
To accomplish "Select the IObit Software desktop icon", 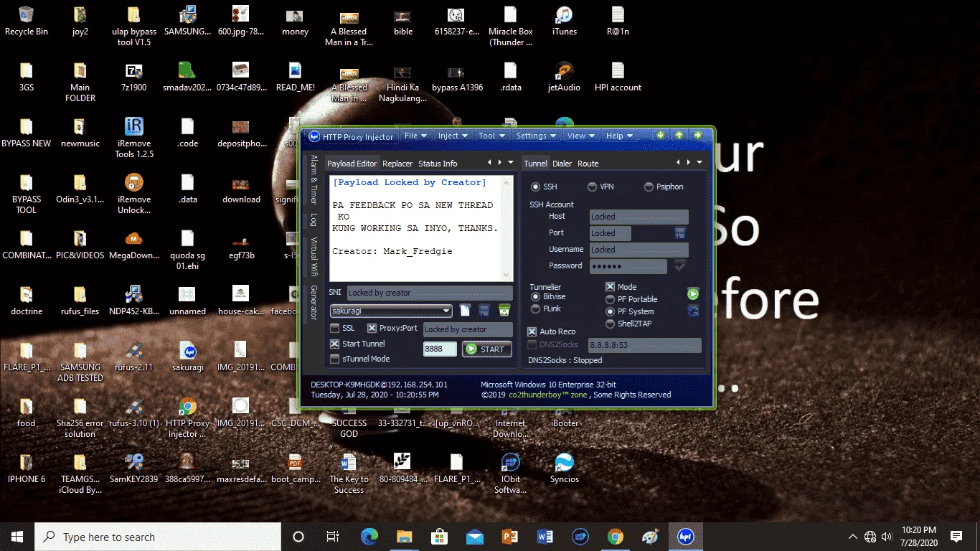I will (511, 474).
